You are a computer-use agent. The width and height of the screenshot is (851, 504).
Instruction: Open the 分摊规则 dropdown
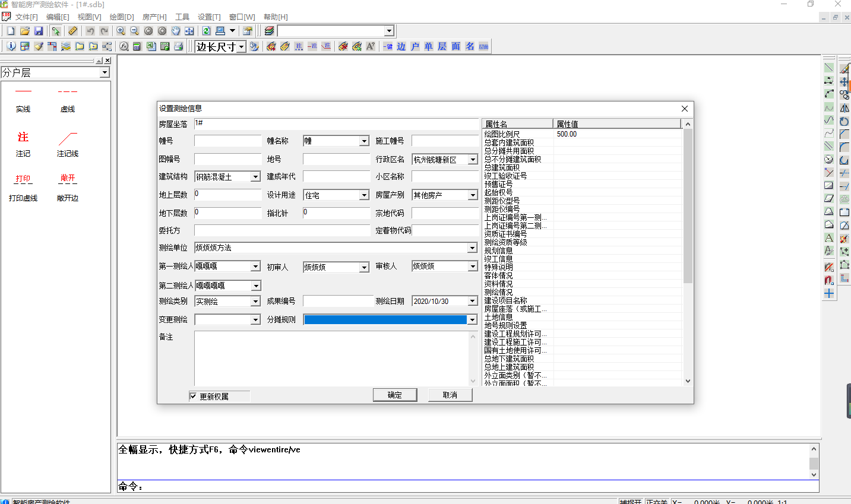473,320
